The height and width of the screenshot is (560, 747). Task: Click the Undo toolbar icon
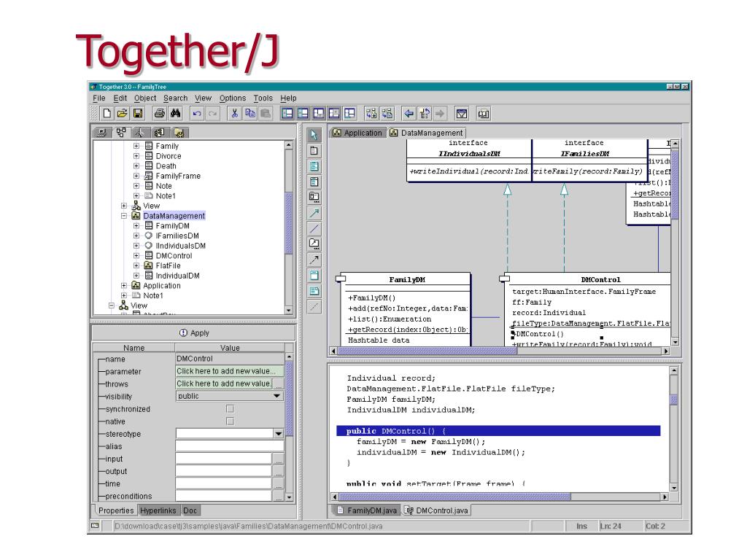pyautogui.click(x=197, y=113)
